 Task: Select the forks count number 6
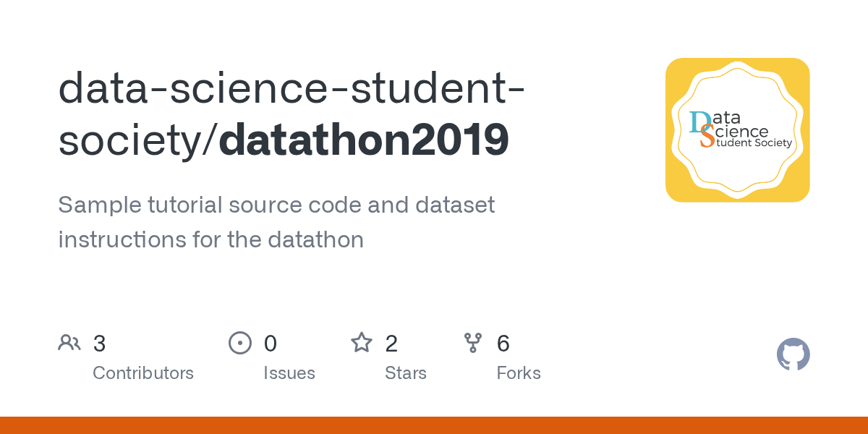tap(503, 344)
